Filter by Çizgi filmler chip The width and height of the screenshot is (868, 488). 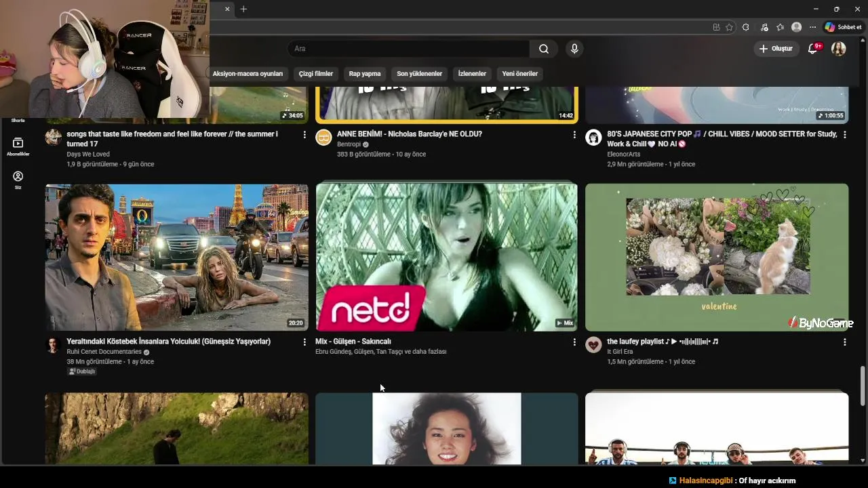pyautogui.click(x=316, y=74)
